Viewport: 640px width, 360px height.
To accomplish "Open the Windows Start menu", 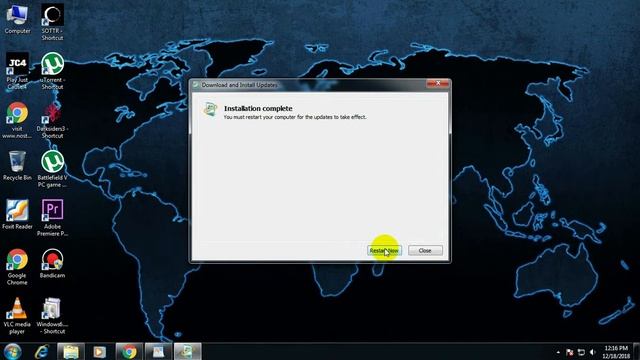I will pos(12,351).
